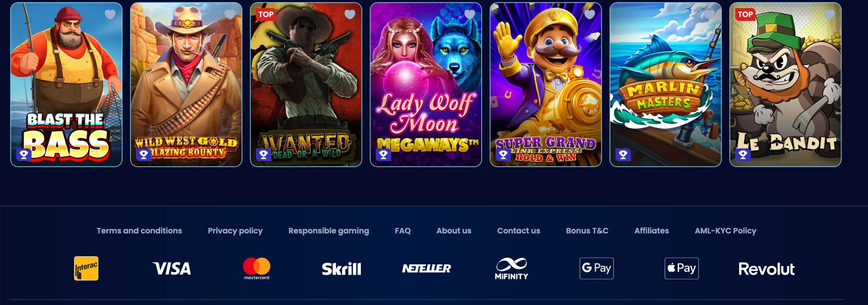Click trophy badge on Lady Wolf Moon Megaways

click(383, 155)
